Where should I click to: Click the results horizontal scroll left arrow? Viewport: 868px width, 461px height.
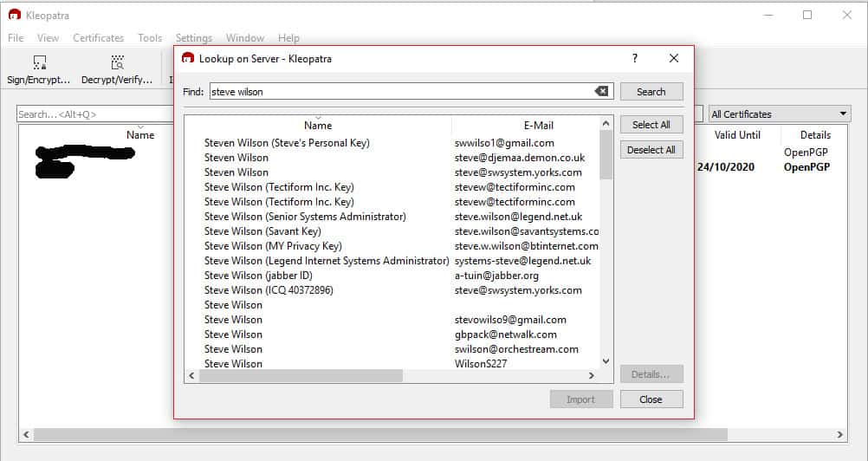[x=191, y=376]
